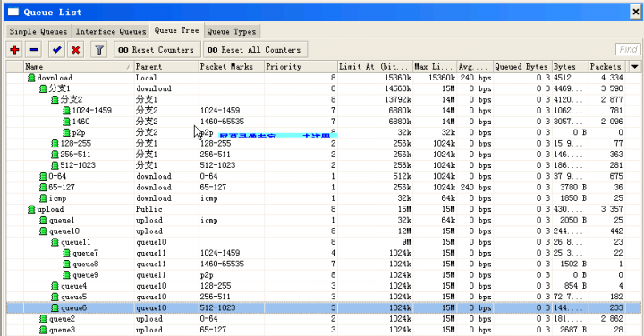Click the green icon of icmp queue
The image size is (644, 336).
click(43, 198)
